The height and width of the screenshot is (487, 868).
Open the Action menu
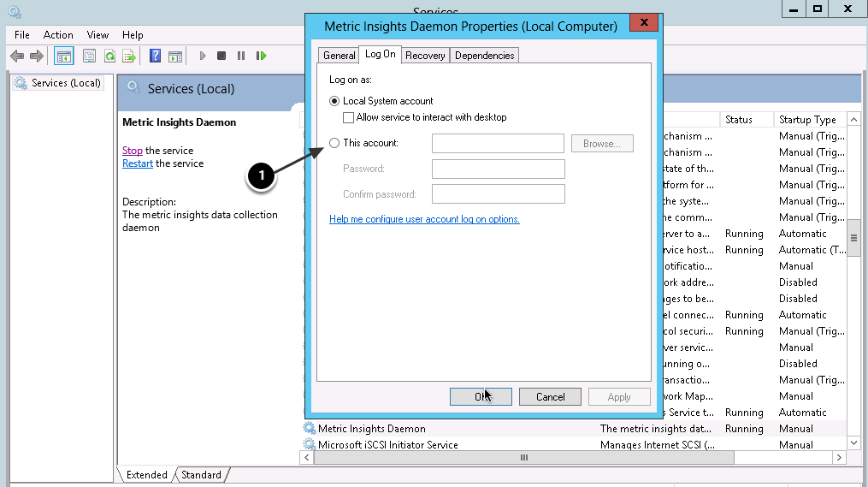58,35
